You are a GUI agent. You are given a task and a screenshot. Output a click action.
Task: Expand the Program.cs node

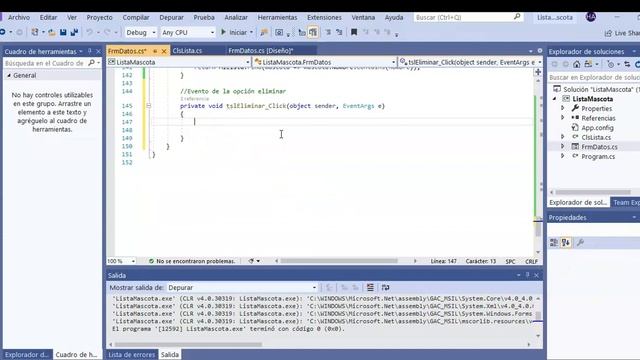pyautogui.click(x=562, y=156)
